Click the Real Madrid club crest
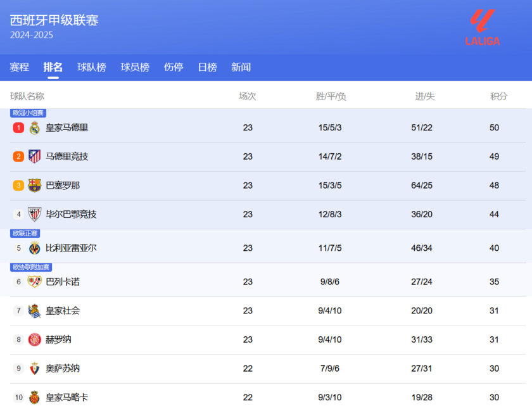 34,127
